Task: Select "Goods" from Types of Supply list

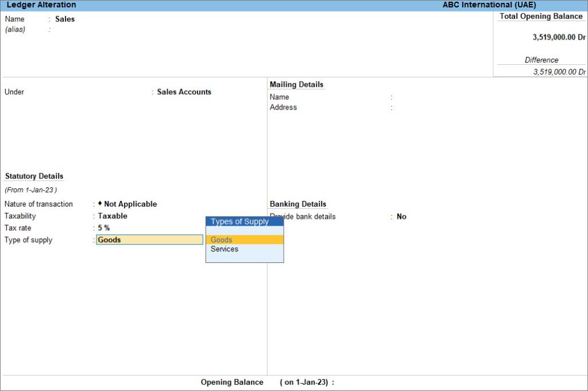Action: (x=222, y=239)
